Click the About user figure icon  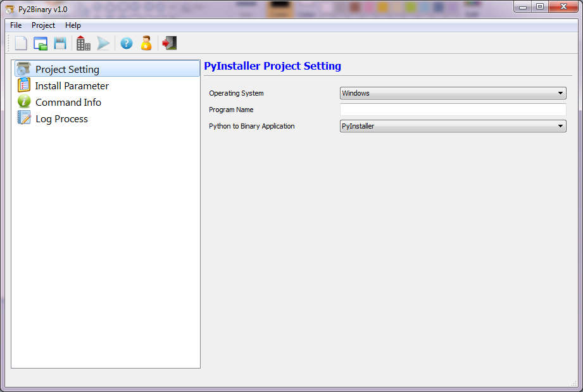click(x=146, y=43)
